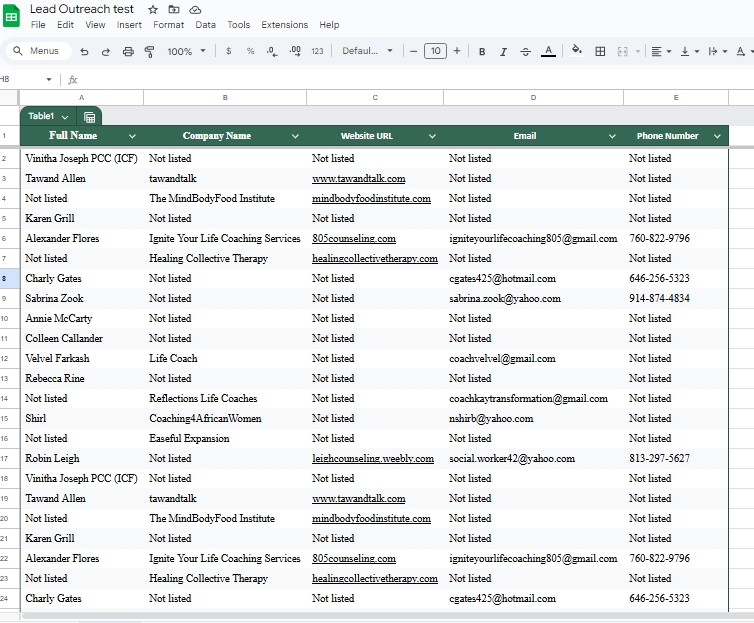Screen dimensions: 754x623
Task: Click the font size field showing 10
Action: (x=435, y=51)
